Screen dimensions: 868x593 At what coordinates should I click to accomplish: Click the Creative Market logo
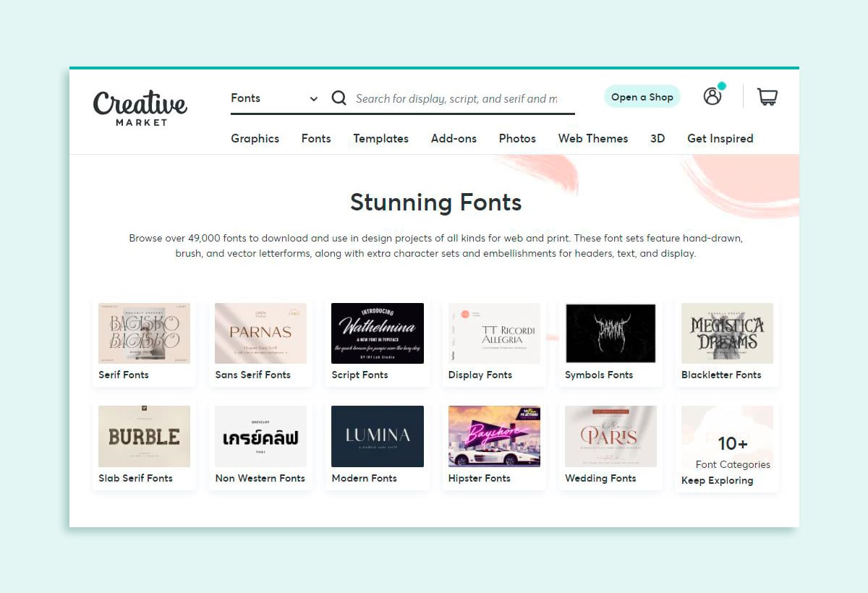[140, 107]
